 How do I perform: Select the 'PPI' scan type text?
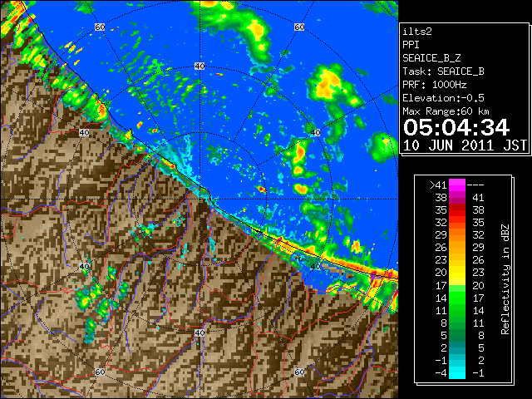(x=411, y=45)
